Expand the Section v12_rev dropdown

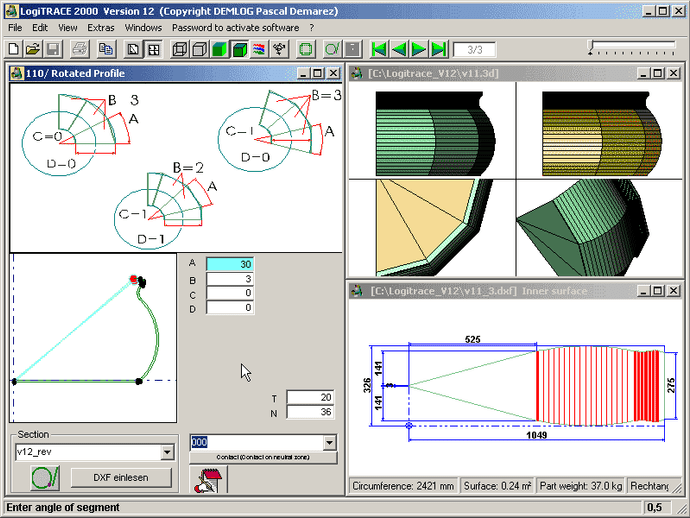pyautogui.click(x=167, y=452)
